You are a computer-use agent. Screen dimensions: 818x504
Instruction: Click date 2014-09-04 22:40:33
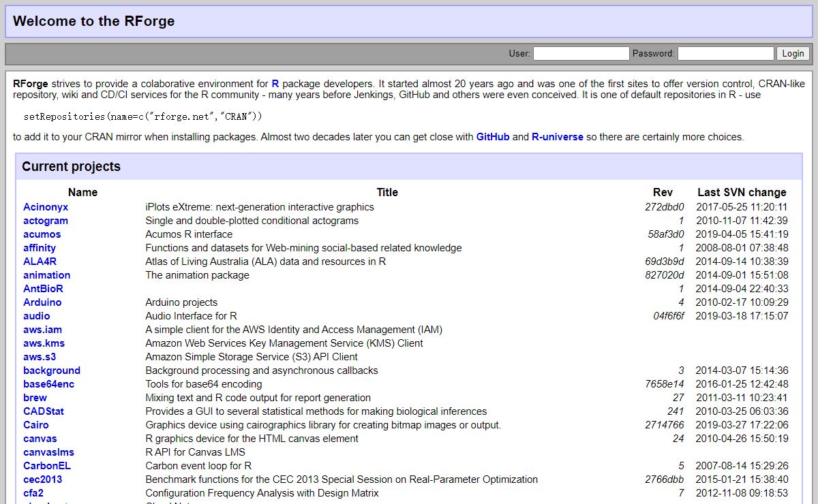coord(742,289)
